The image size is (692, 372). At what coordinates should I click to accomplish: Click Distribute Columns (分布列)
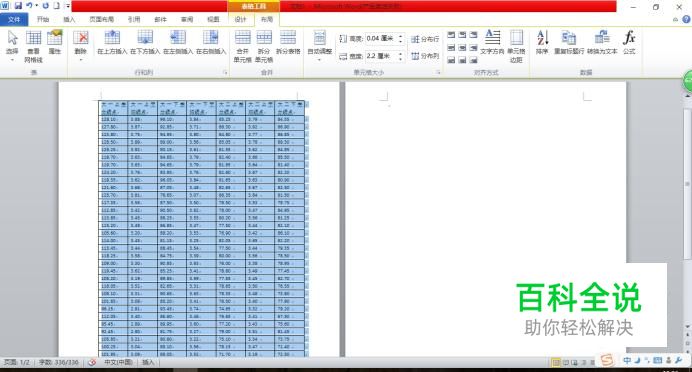click(x=425, y=56)
